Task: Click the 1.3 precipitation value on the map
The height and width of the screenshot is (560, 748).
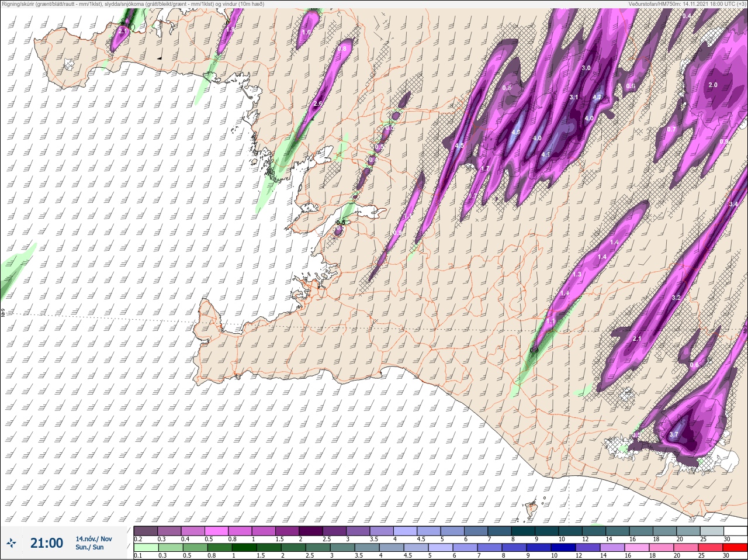Action: click(x=577, y=274)
